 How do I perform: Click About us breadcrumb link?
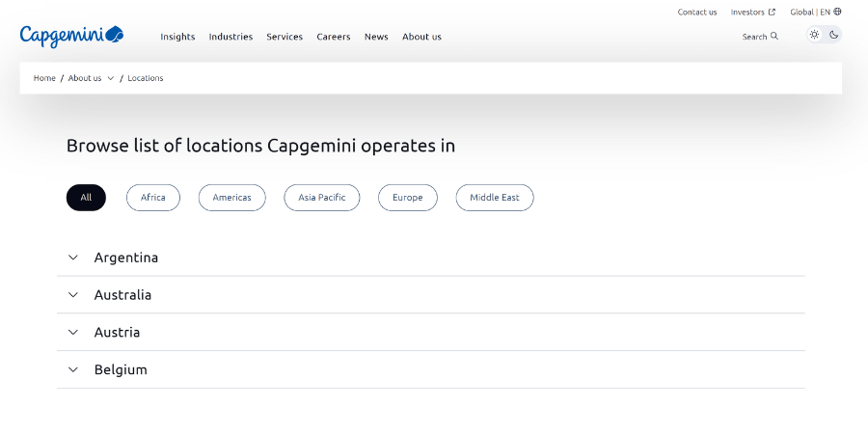pyautogui.click(x=85, y=78)
